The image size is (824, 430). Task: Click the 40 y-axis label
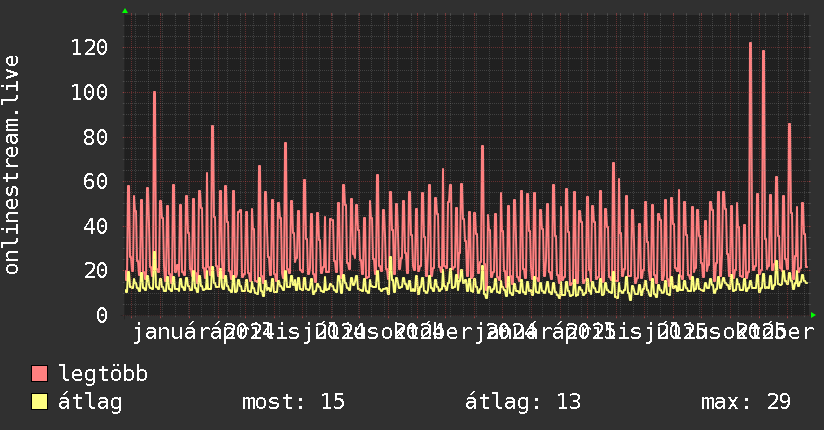[x=96, y=227]
